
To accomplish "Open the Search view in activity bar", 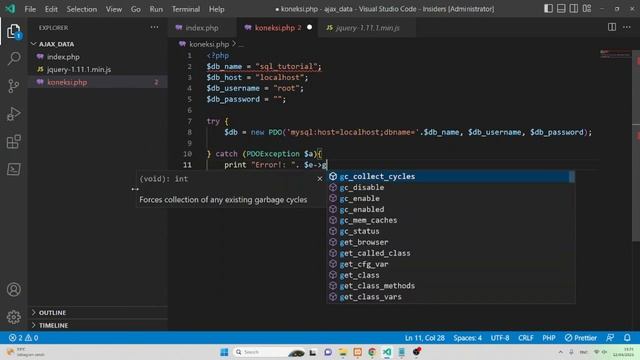I will pos(13,58).
